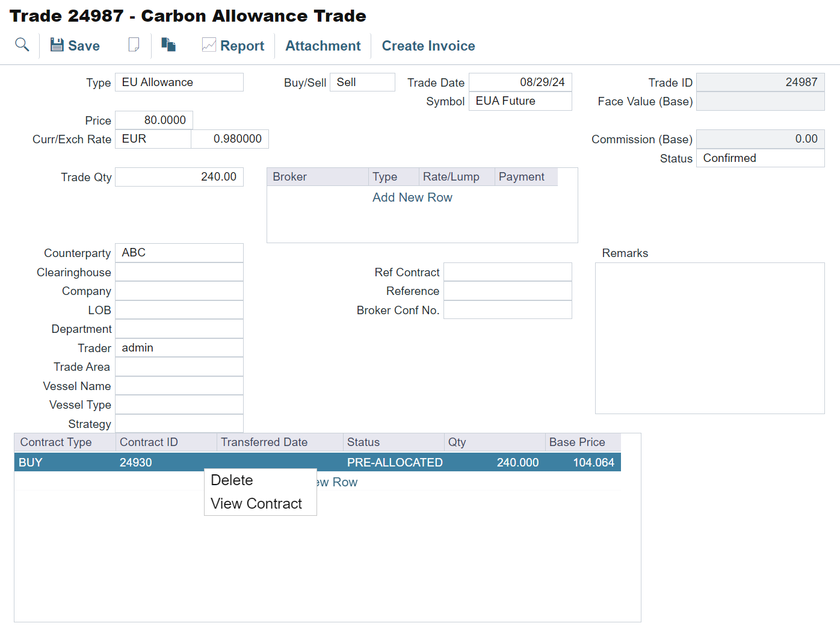Click the Trade Qty field showing 240.00
840x626 pixels.
click(179, 176)
